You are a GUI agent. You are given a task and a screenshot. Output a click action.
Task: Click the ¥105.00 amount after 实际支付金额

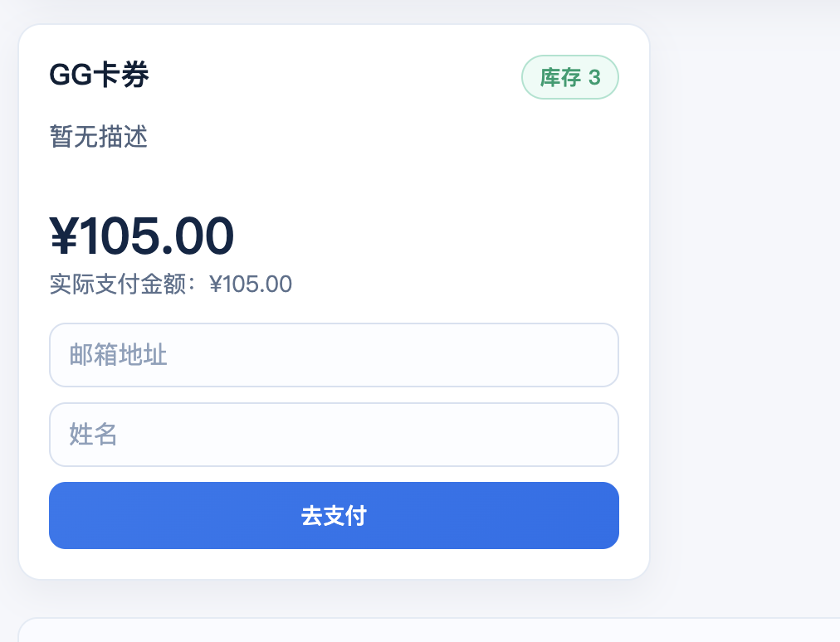coord(251,285)
